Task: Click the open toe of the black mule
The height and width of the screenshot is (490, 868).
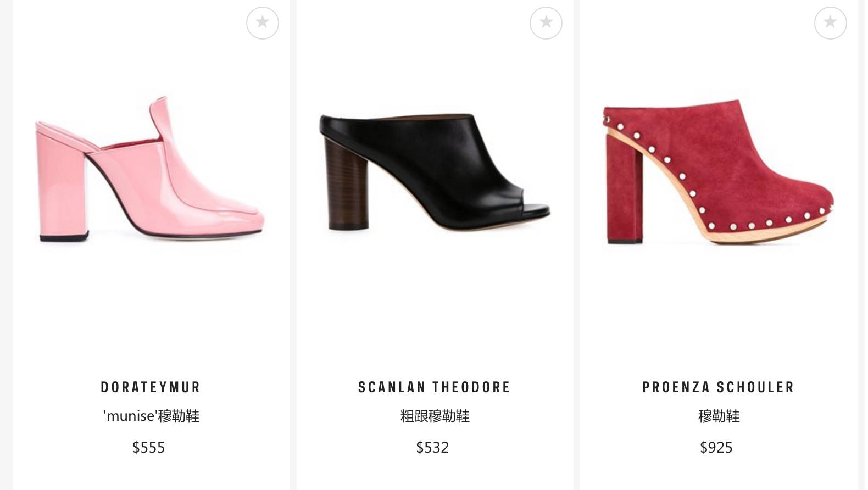Action: click(x=532, y=208)
